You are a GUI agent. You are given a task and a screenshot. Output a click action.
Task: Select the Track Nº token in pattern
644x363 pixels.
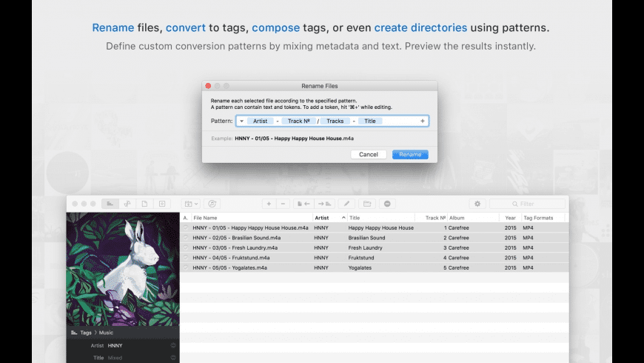tap(298, 121)
